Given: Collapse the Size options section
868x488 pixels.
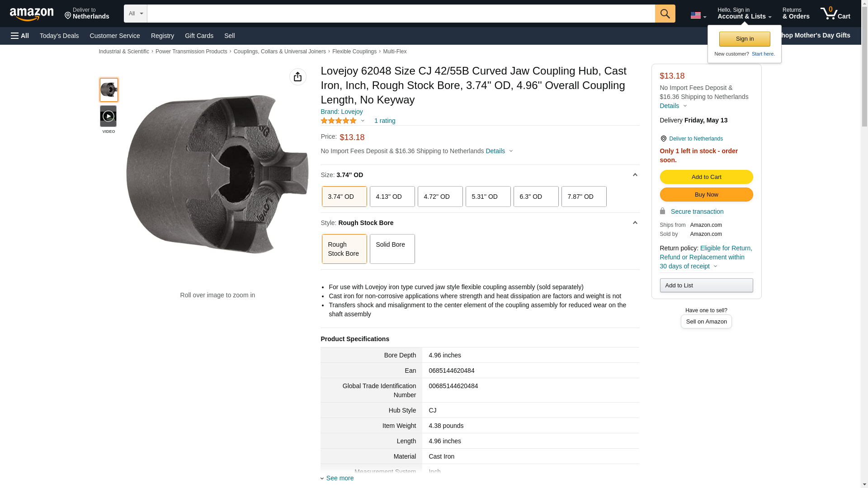Looking at the screenshot, I should click(x=635, y=175).
